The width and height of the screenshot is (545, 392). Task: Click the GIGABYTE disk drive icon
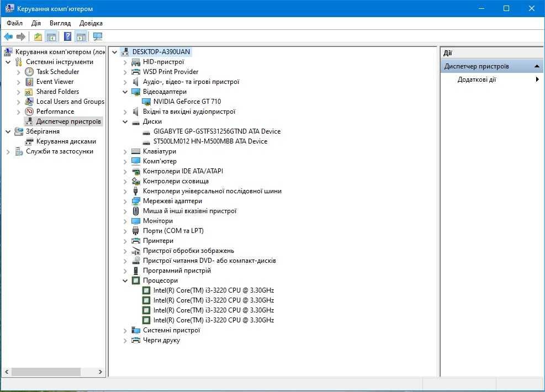coord(146,132)
